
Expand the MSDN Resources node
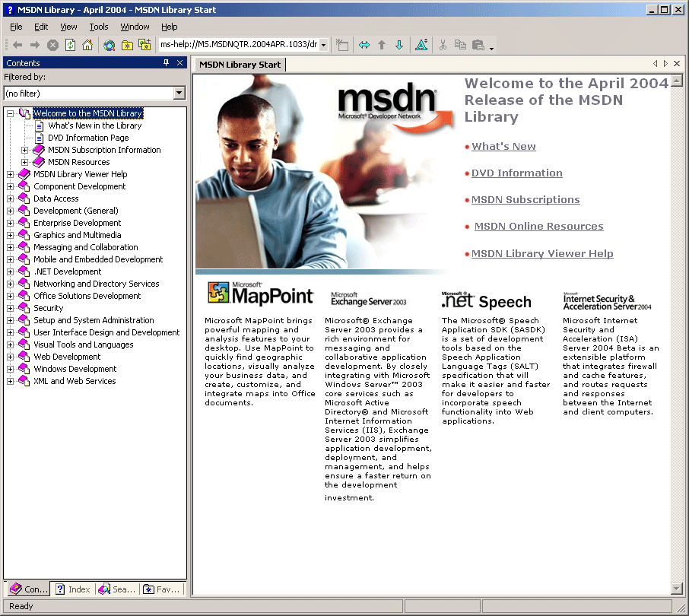[x=24, y=162]
